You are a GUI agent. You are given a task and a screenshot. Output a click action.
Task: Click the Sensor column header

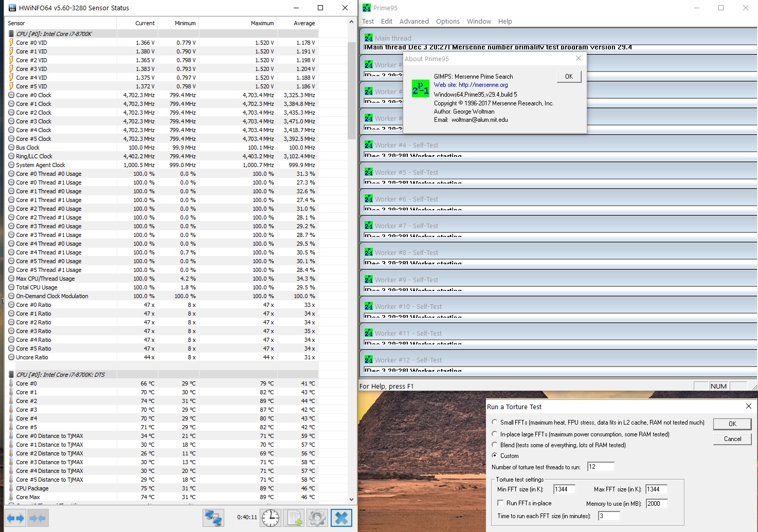(x=61, y=23)
